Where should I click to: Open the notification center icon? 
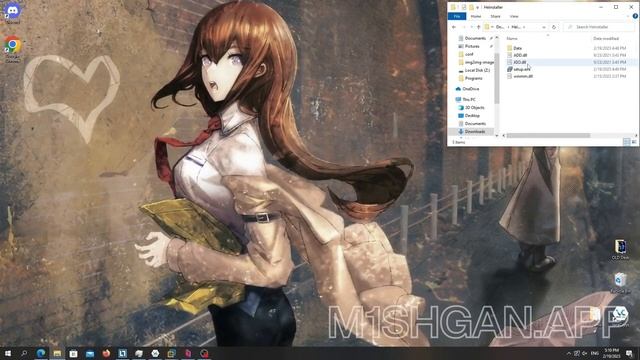(x=629, y=353)
